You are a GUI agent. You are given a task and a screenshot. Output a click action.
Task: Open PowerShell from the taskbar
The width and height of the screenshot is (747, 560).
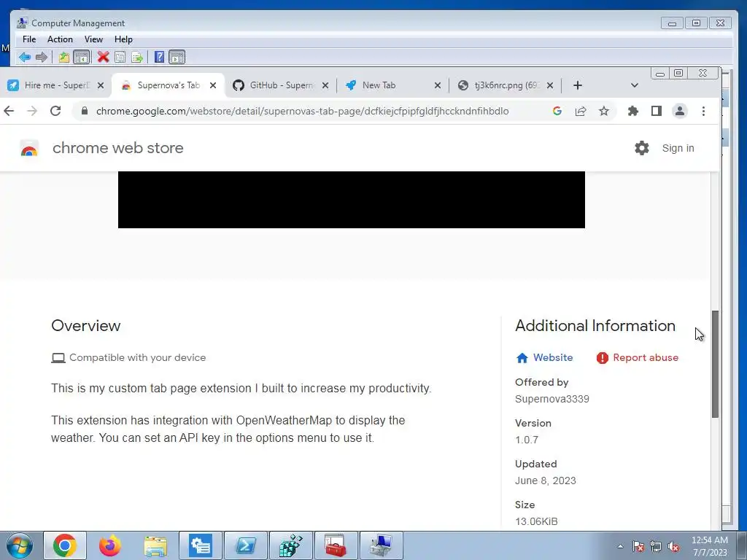246,545
